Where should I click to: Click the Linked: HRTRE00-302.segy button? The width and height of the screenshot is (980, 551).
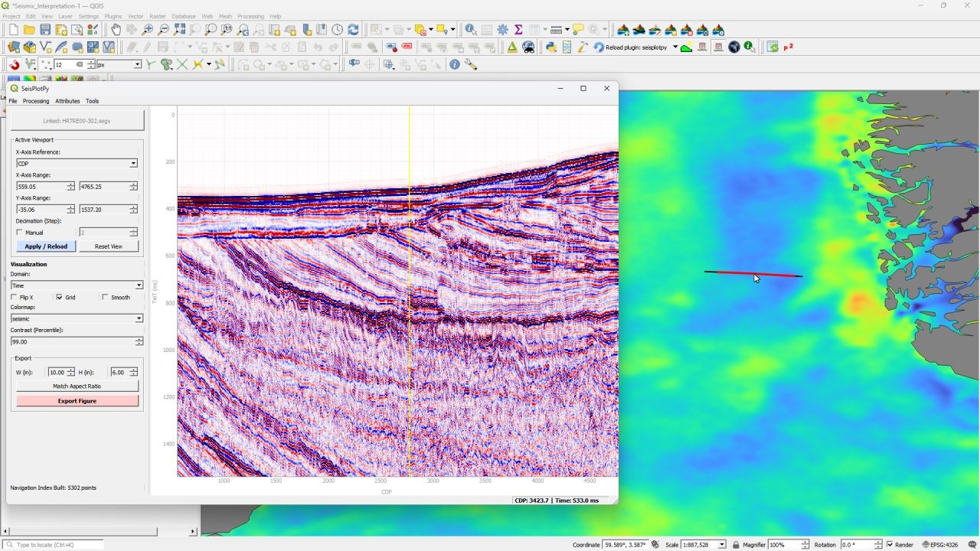click(77, 121)
